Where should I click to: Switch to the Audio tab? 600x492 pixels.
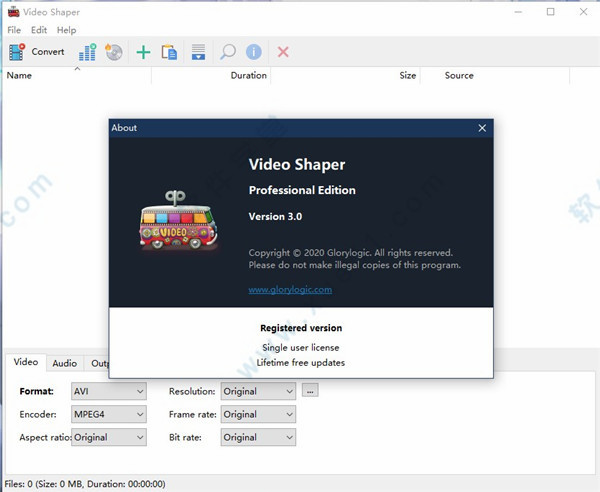point(64,364)
